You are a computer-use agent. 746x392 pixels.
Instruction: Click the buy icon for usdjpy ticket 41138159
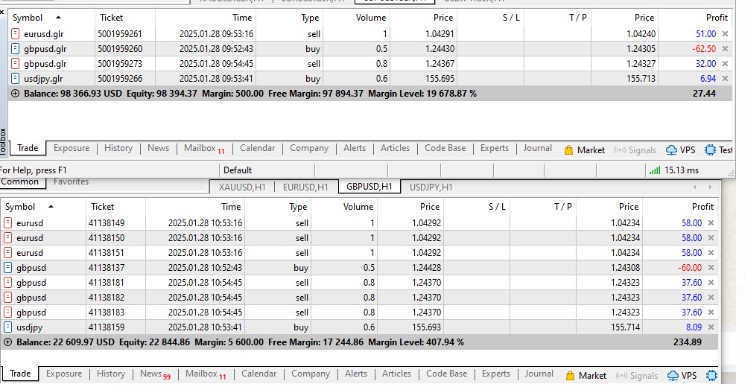click(8, 327)
